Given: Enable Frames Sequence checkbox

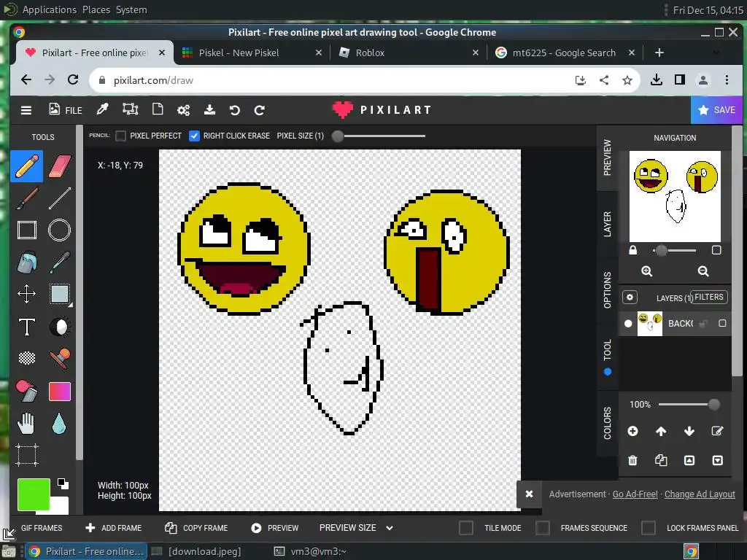Looking at the screenshot, I should tap(543, 528).
